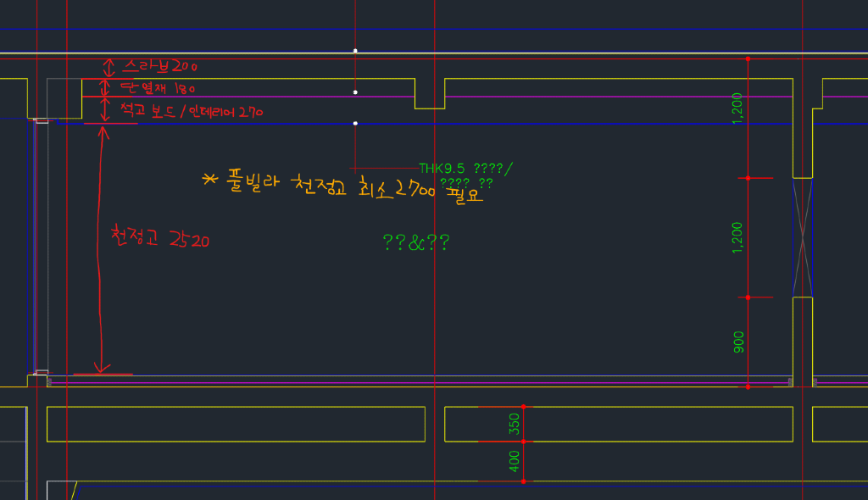Viewport: 868px width, 500px height.
Task: Click the 석고보드/인테리어 270 annotation
Action: [191, 111]
